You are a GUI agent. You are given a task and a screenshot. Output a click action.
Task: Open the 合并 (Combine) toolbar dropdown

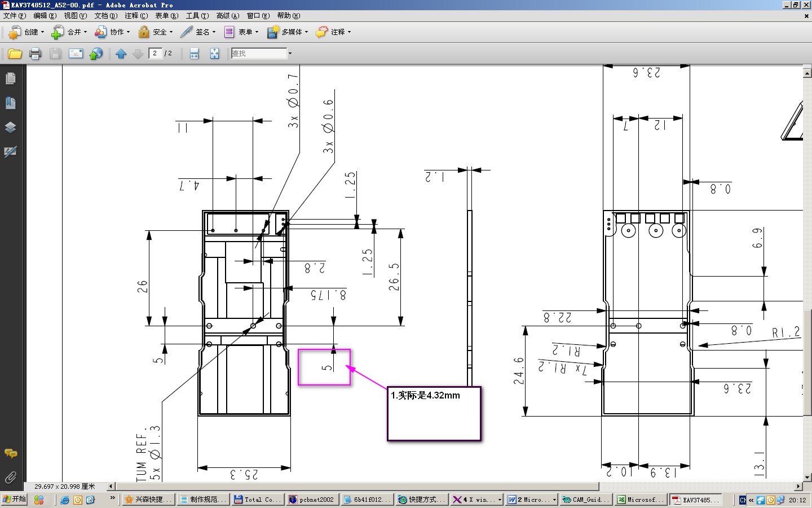69,32
